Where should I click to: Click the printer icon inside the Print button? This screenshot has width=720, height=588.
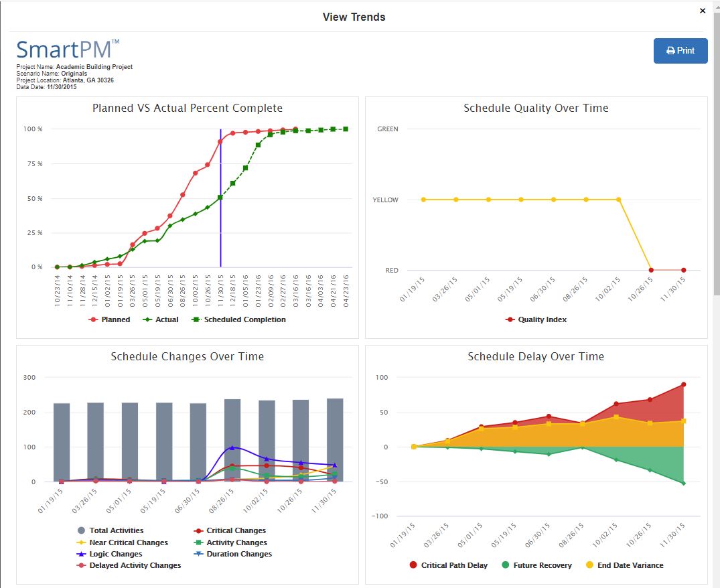[x=669, y=50]
